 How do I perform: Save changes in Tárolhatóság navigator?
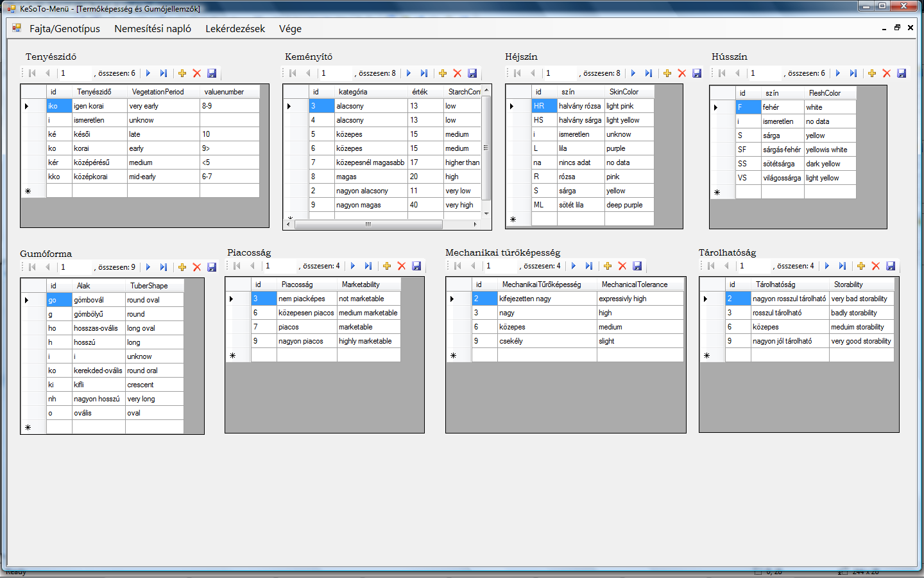pyautogui.click(x=891, y=266)
